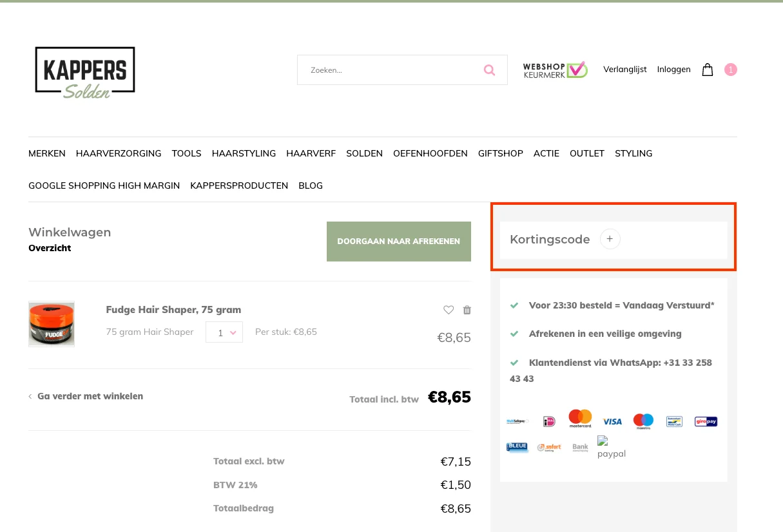Click the Per stuk: €8,65 text

point(286,332)
